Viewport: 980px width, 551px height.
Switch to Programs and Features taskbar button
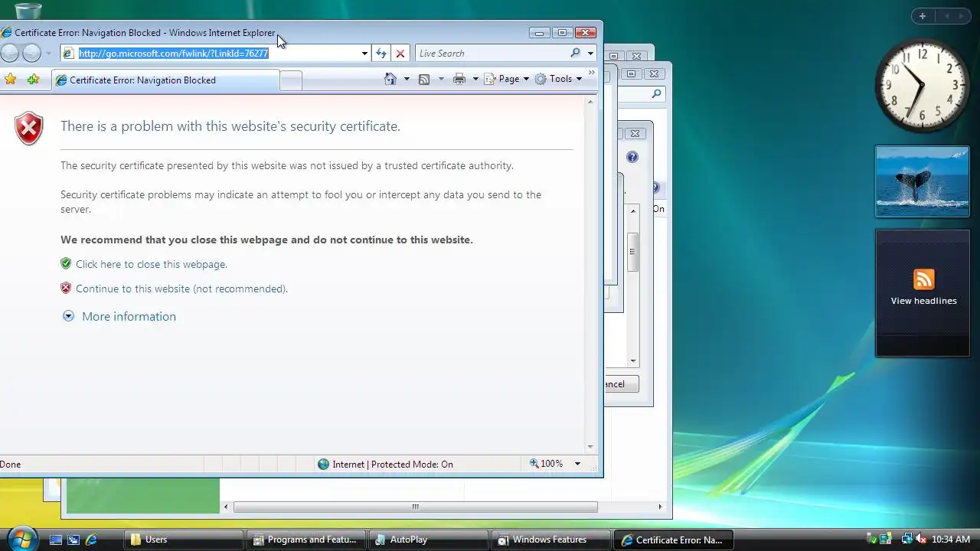pos(305,540)
